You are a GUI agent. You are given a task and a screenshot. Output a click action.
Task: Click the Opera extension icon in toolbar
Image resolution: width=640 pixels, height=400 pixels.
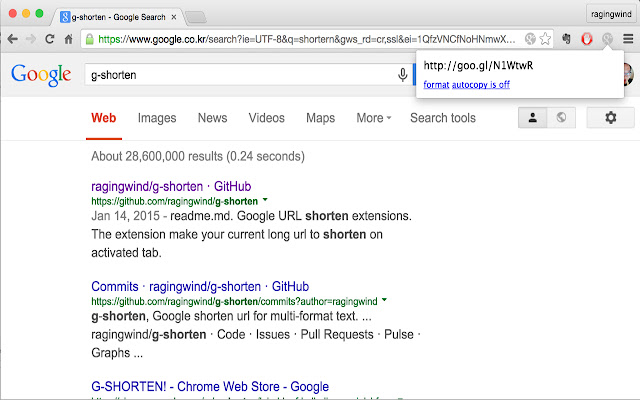coord(586,39)
